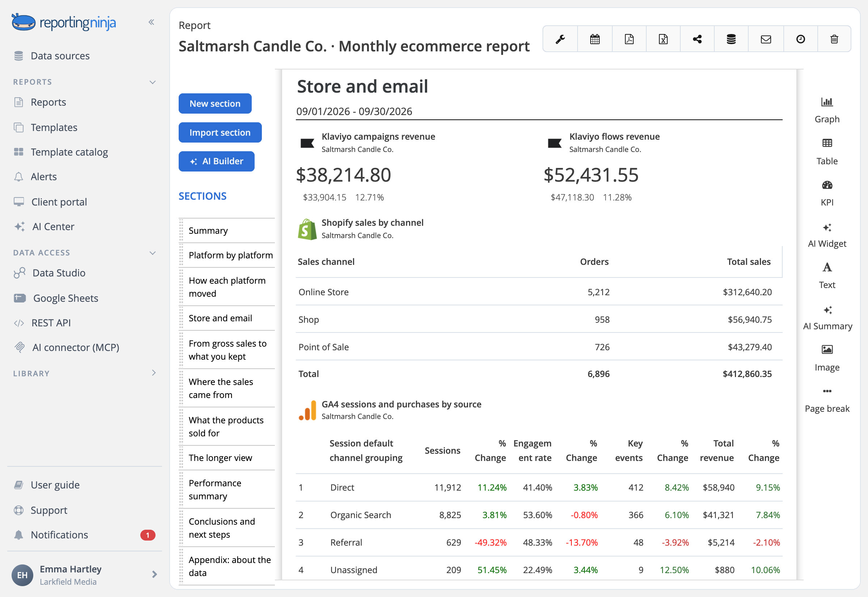Open Notifications with 1 badge
The width and height of the screenshot is (868, 597).
(85, 535)
